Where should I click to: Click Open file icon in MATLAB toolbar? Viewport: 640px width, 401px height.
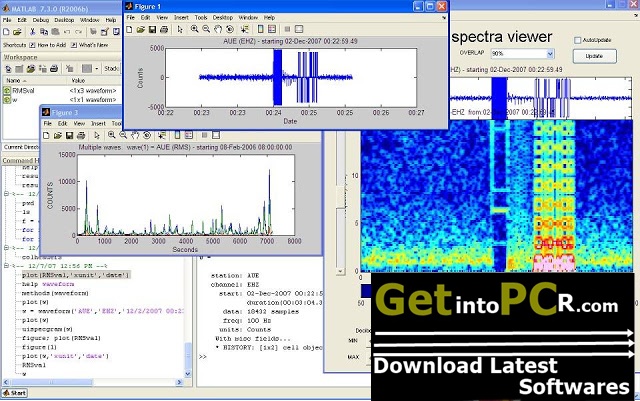click(x=17, y=31)
